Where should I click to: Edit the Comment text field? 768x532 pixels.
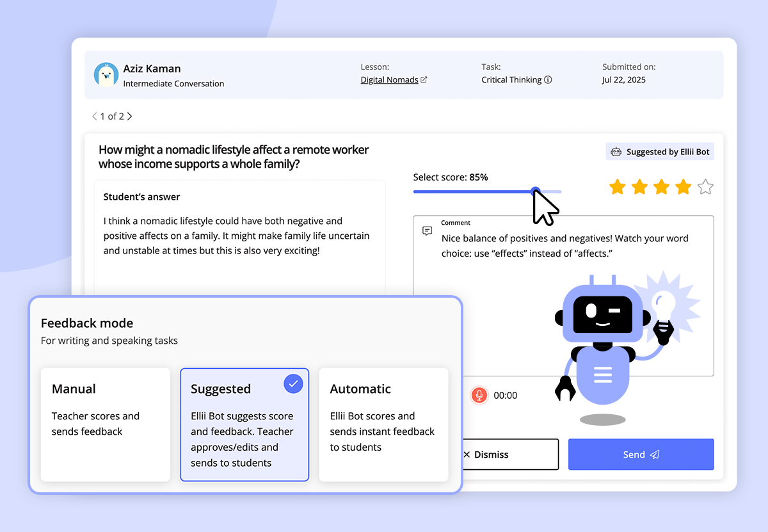click(x=563, y=296)
